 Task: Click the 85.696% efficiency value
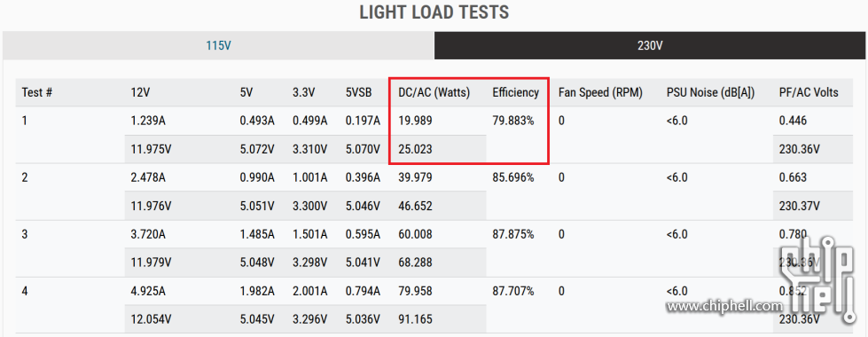(x=513, y=177)
